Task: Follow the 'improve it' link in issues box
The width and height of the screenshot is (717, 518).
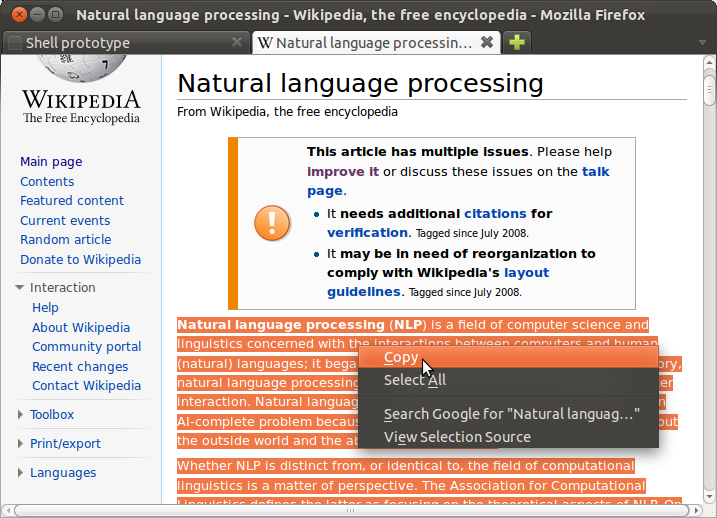Action: click(x=343, y=171)
